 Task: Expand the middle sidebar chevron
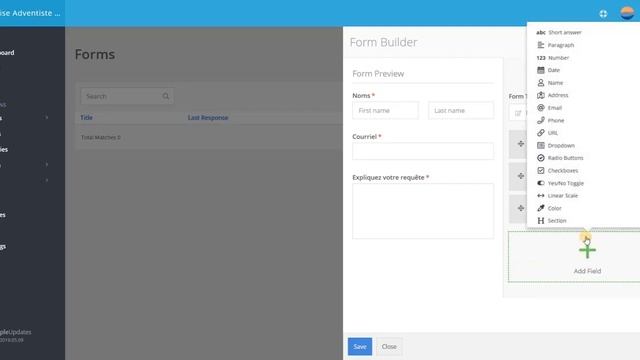pos(47,164)
